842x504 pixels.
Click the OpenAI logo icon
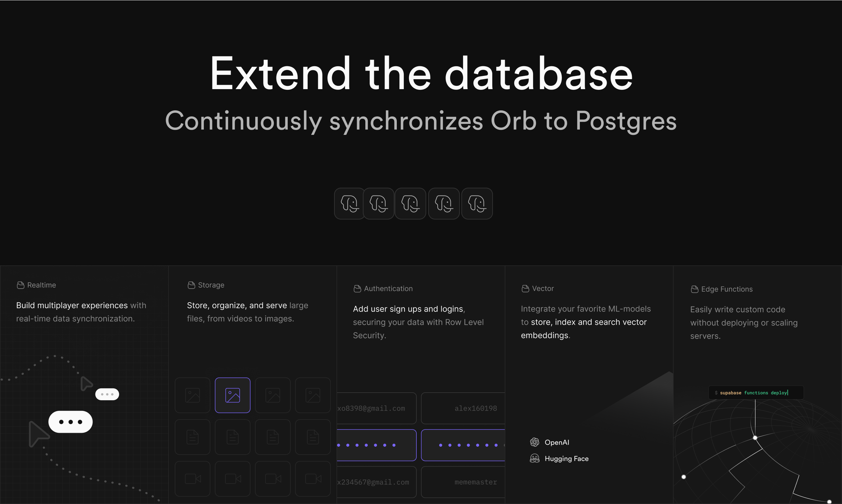535,442
